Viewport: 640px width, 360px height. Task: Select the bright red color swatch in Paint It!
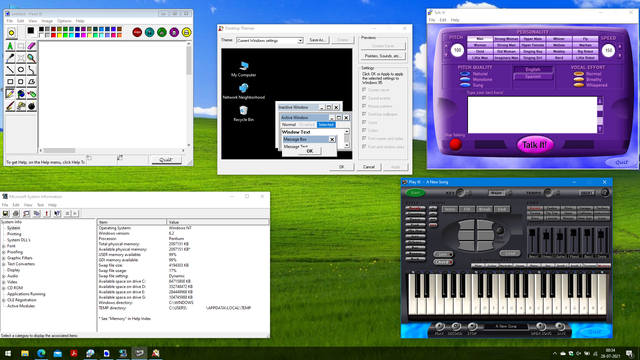53,35
